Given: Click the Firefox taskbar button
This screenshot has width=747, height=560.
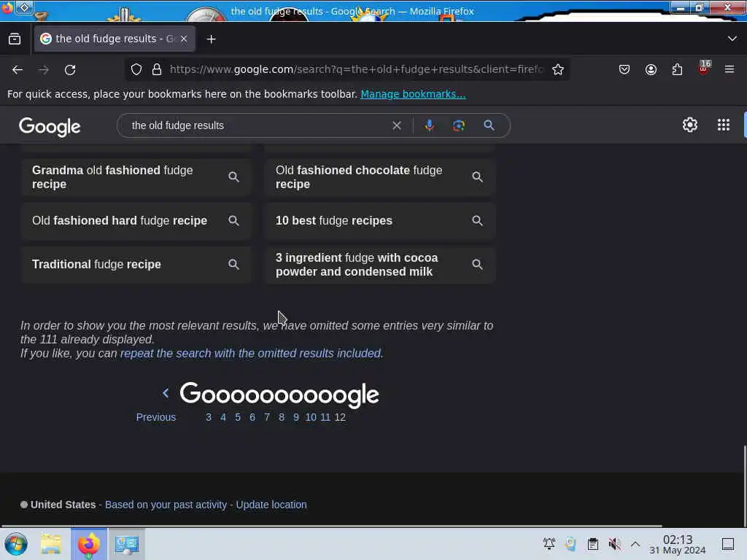Looking at the screenshot, I should pyautogui.click(x=89, y=544).
